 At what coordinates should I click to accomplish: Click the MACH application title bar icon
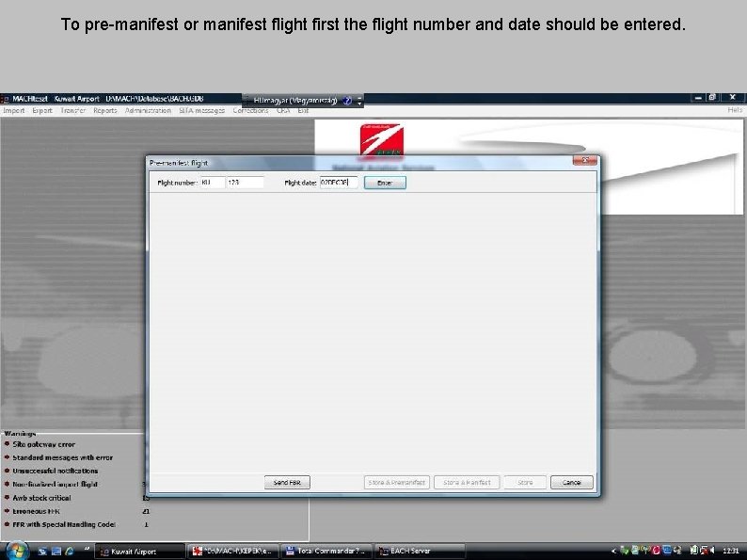(6, 99)
